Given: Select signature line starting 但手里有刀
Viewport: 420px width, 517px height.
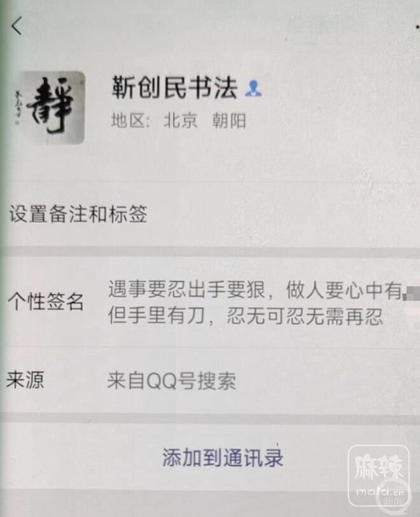Looking at the screenshot, I should click(246, 316).
